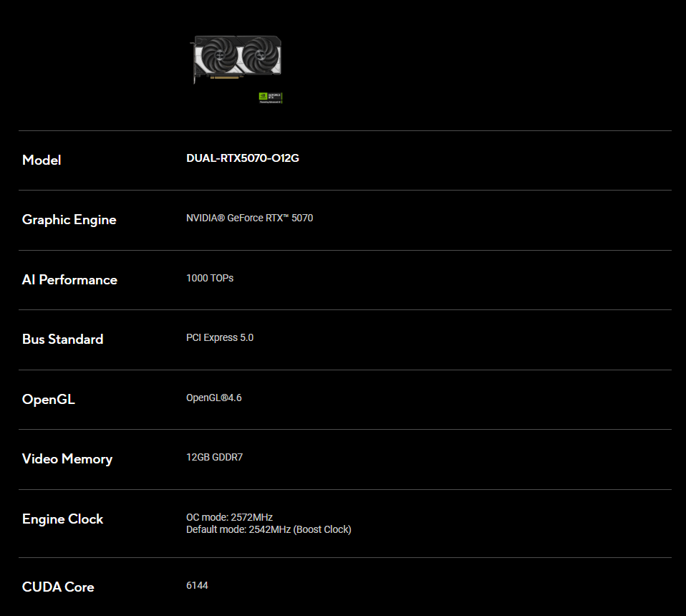Select the OpenGL row label

point(49,400)
